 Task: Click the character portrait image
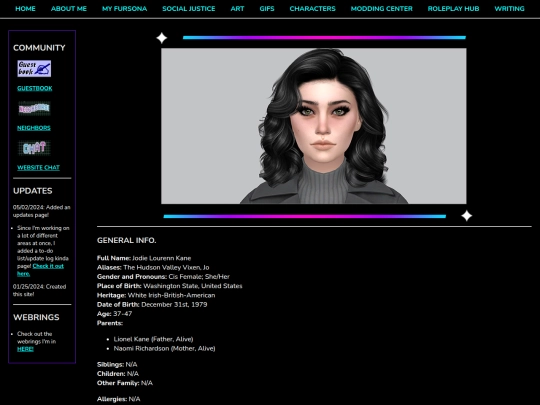[314, 126]
